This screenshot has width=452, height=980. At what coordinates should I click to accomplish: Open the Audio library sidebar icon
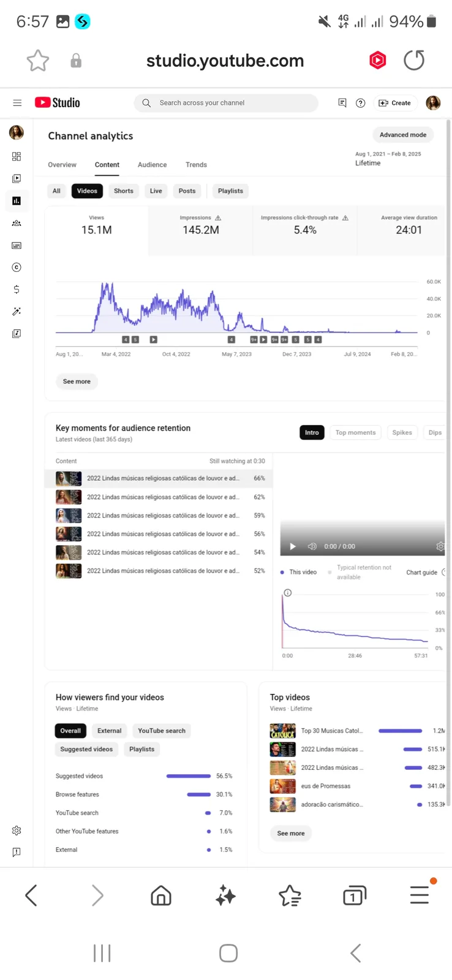[17, 333]
